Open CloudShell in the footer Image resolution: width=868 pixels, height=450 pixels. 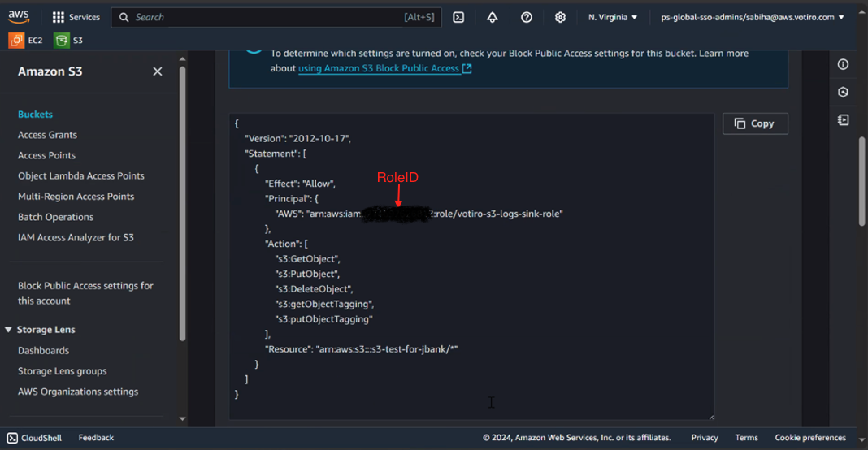[x=34, y=438]
